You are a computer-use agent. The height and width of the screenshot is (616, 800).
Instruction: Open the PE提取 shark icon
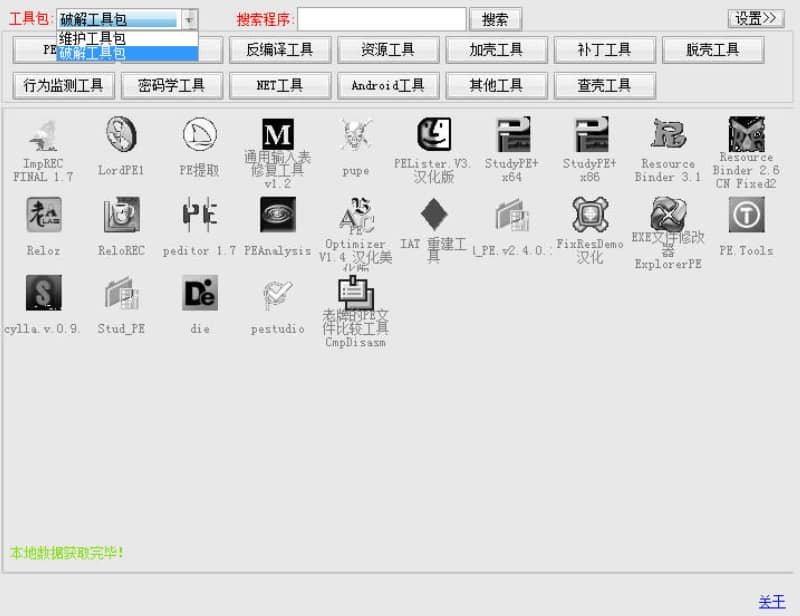[199, 134]
